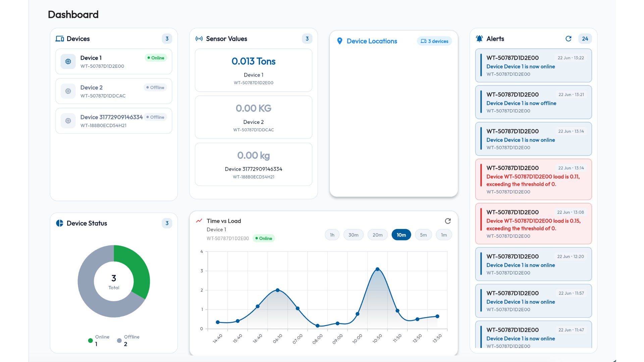Click the Device Locations pin icon

tap(340, 41)
